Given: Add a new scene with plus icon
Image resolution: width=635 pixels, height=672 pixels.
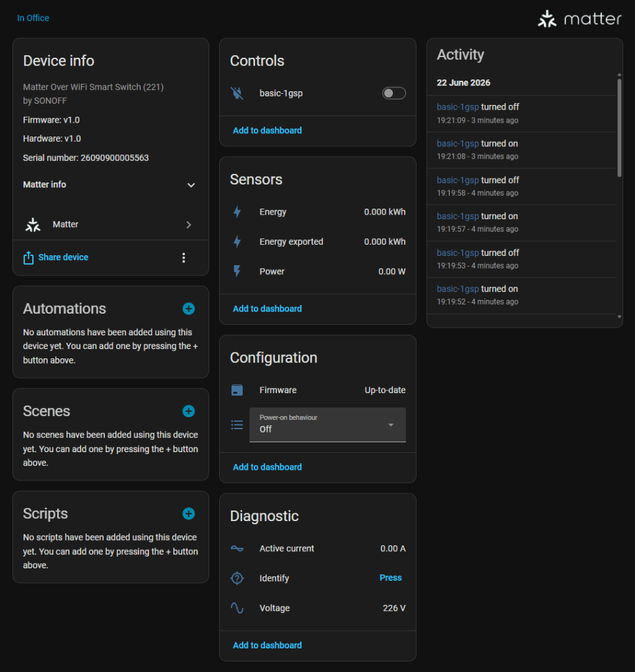Looking at the screenshot, I should tap(188, 411).
